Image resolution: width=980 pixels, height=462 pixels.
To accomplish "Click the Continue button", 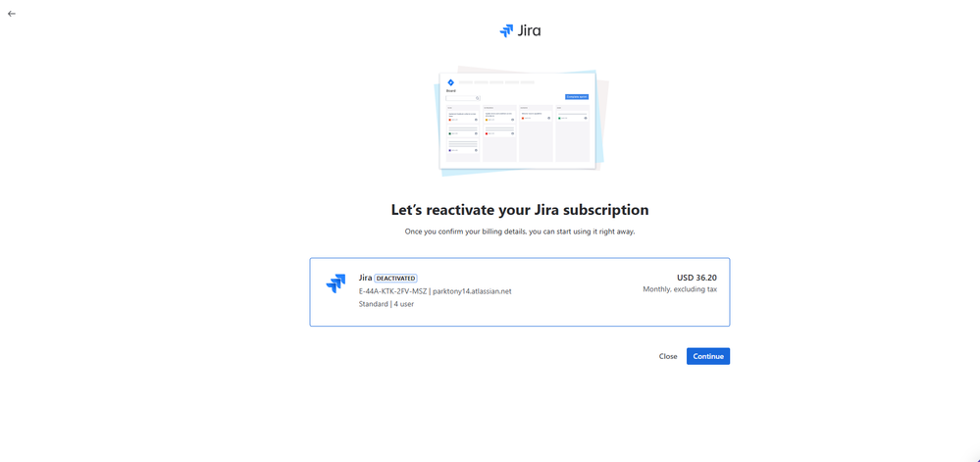I will 708,356.
